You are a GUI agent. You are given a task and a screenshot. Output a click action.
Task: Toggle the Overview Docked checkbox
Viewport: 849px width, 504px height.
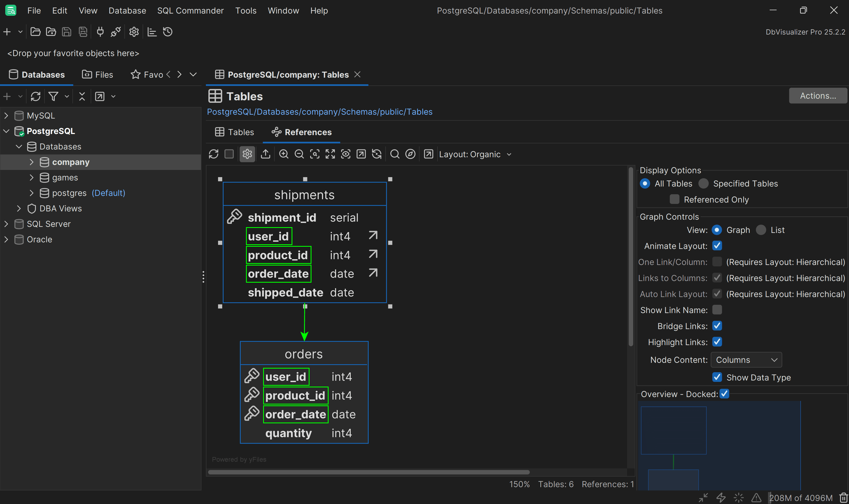coord(724,394)
